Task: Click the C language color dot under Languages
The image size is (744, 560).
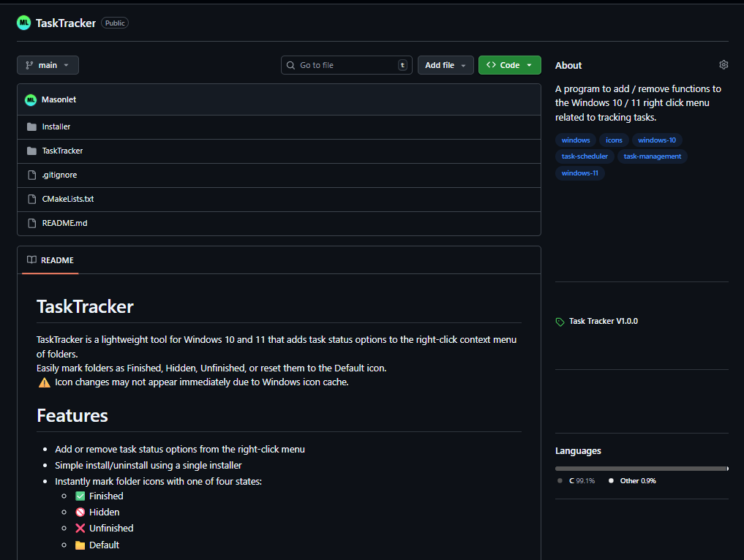Action: [x=560, y=480]
